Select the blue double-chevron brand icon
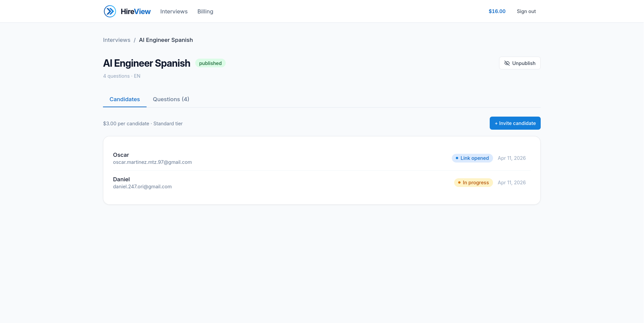This screenshot has width=644, height=323. tap(110, 11)
